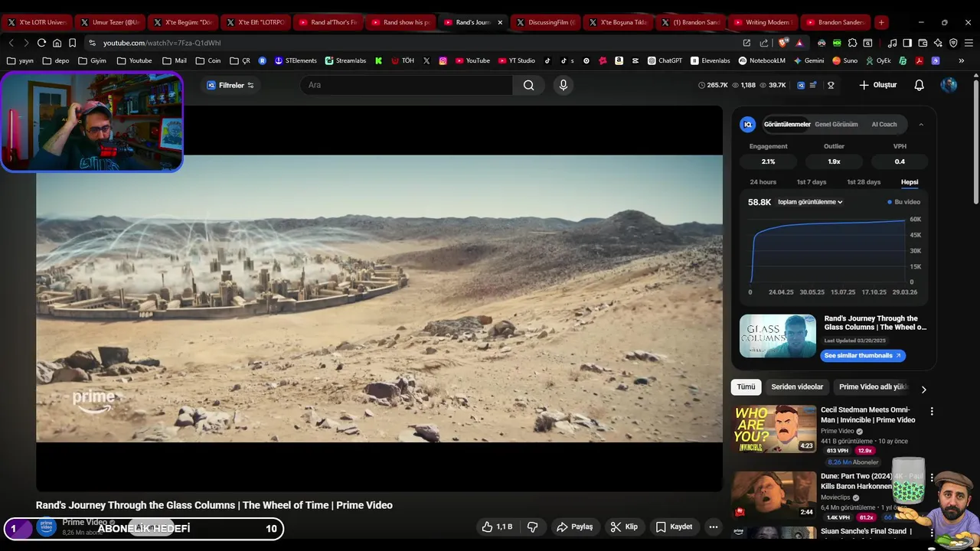Click the Paylaş share button
The width and height of the screenshot is (980, 551).
[x=574, y=527]
